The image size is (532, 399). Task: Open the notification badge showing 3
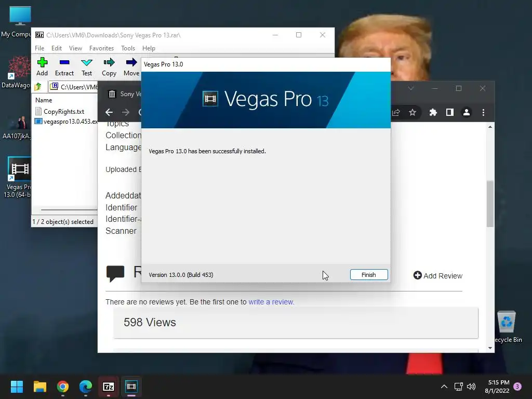point(518,387)
